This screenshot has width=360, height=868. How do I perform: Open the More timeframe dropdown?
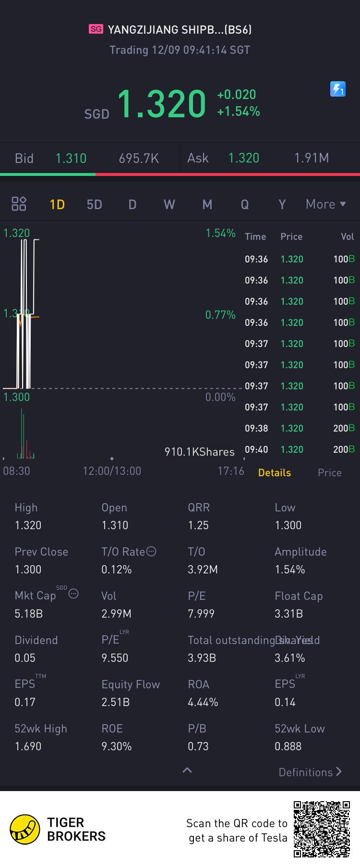coord(325,204)
